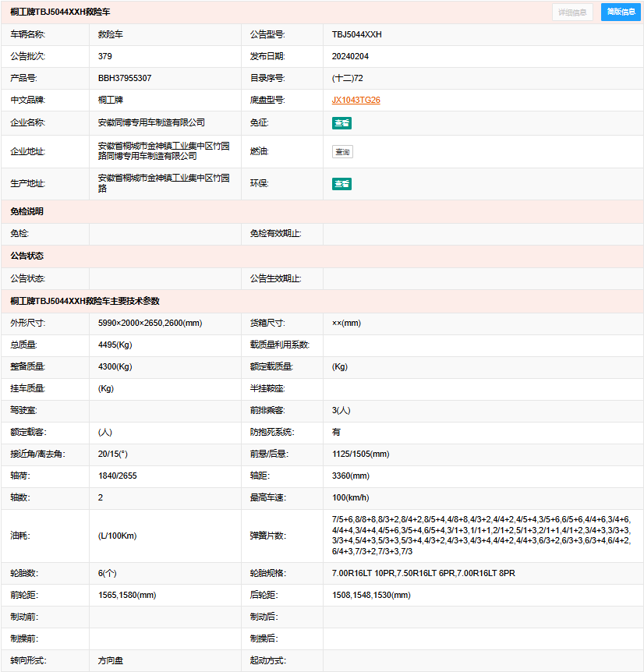The image size is (644, 672).
Task: Click the 弹簧片数 spring leaf values cell
Action: click(x=481, y=536)
